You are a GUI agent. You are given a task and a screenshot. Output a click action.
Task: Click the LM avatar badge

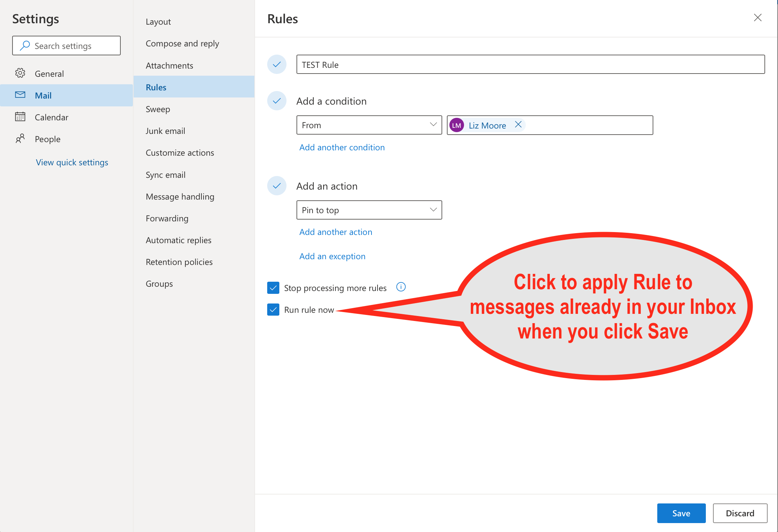pyautogui.click(x=457, y=125)
